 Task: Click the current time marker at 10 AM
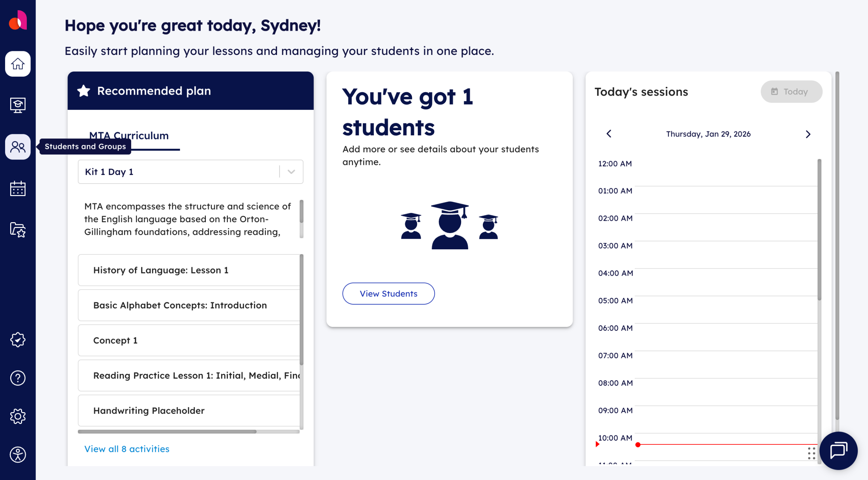click(x=638, y=444)
